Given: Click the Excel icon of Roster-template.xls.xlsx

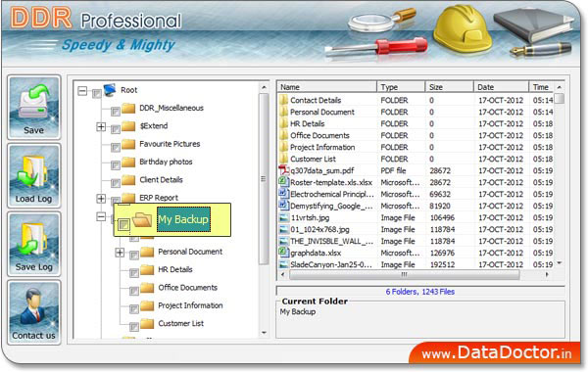Looking at the screenshot, I should [x=284, y=182].
